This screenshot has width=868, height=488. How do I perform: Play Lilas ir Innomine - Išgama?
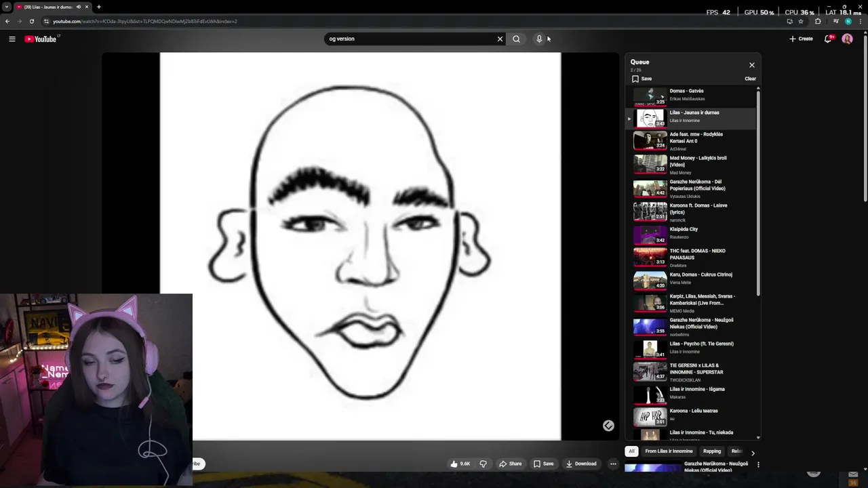click(690, 394)
